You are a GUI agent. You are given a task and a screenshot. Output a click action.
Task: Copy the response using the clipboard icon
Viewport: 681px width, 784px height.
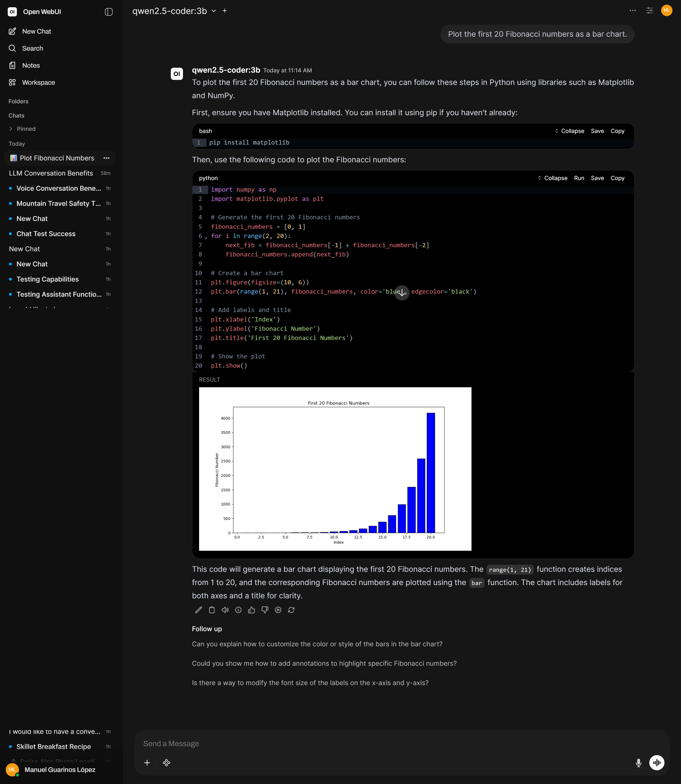pyautogui.click(x=212, y=610)
